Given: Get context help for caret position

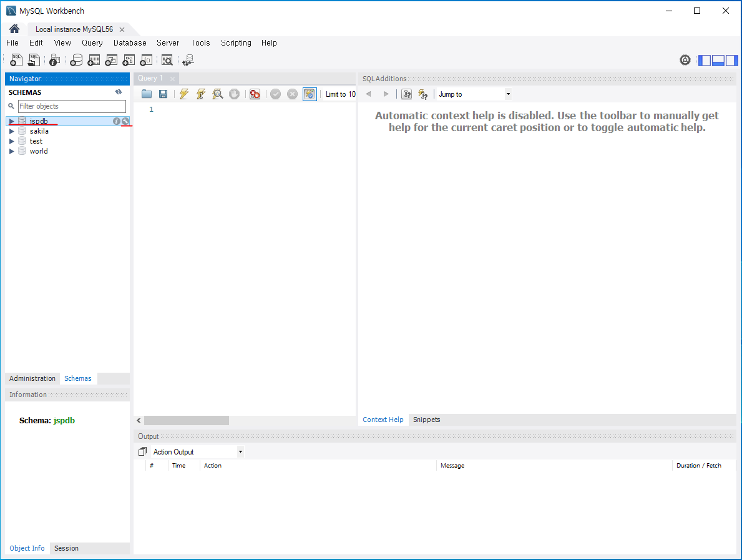Looking at the screenshot, I should click(x=406, y=94).
